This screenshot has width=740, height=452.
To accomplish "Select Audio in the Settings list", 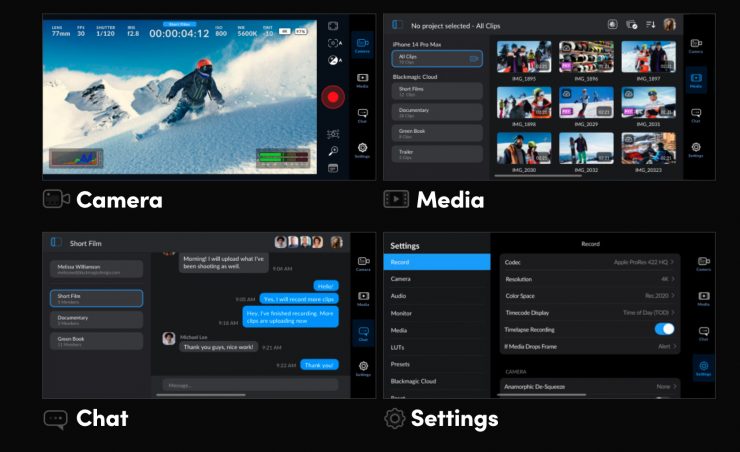I will tap(436, 296).
